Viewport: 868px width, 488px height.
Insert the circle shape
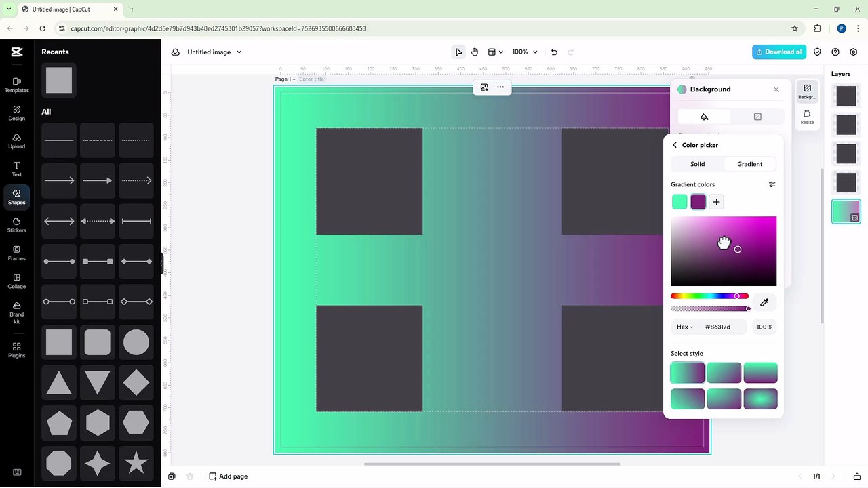pos(136,342)
